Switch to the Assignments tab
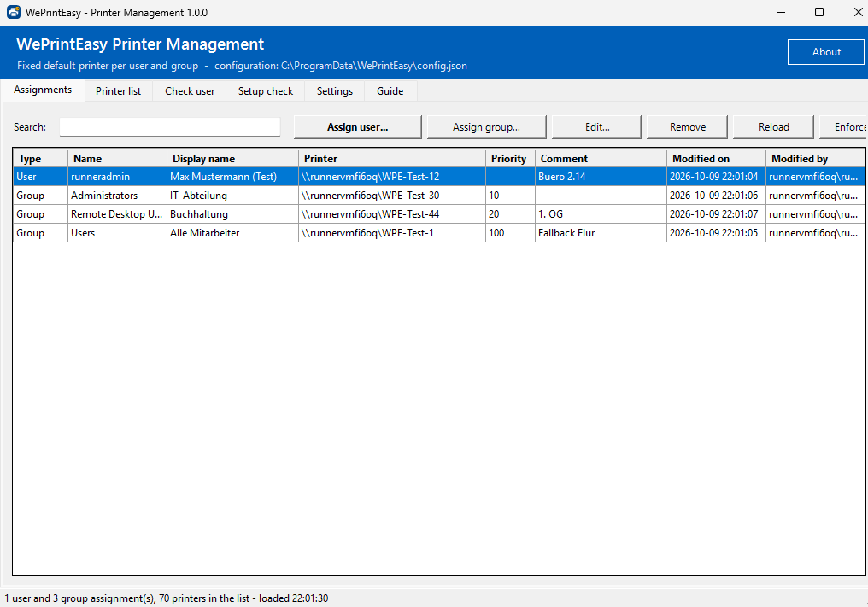This screenshot has height=607, width=868. 43,90
